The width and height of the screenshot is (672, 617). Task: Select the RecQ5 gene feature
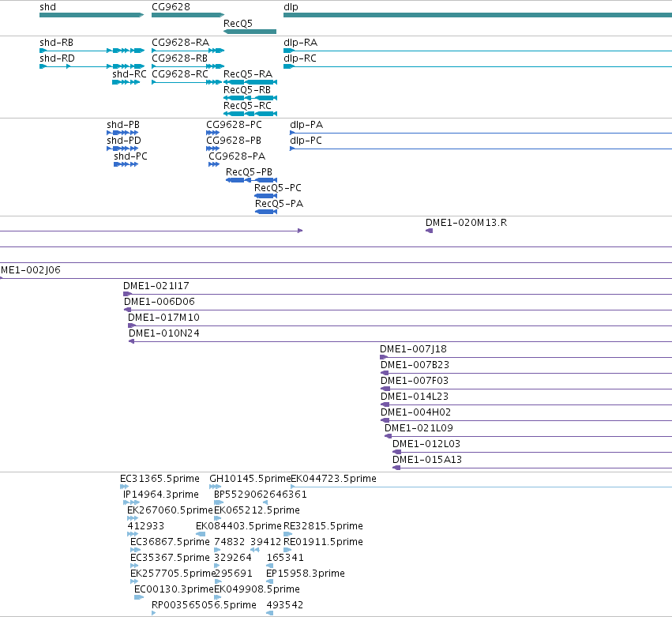click(250, 32)
